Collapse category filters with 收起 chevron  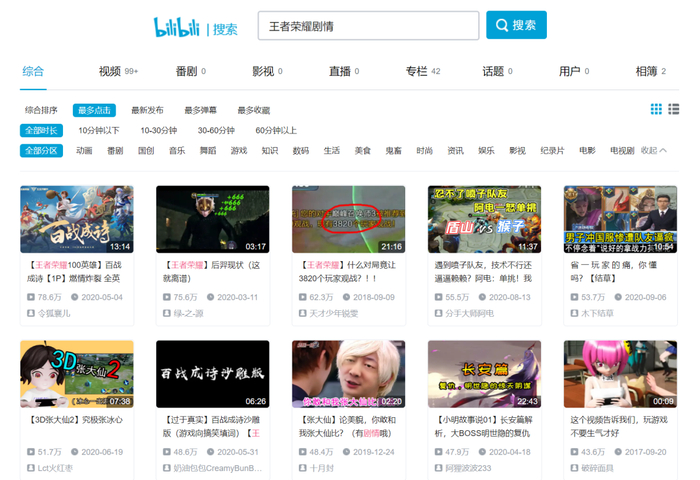point(654,150)
